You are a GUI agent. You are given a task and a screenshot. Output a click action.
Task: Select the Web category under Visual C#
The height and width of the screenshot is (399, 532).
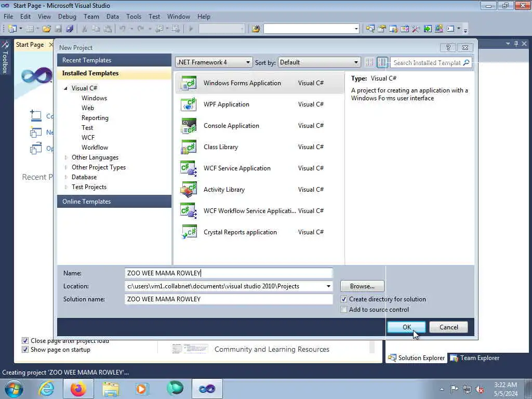point(87,108)
